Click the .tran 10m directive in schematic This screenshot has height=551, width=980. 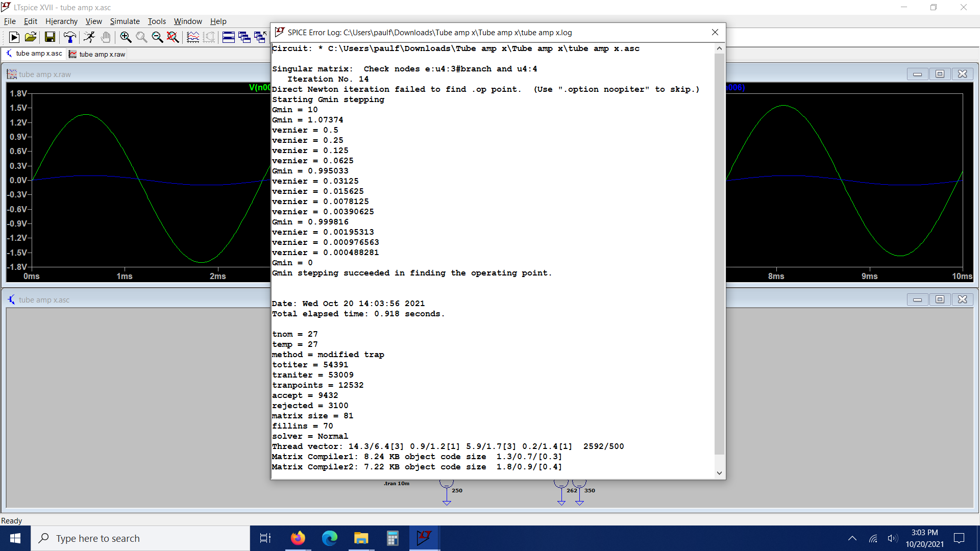click(x=397, y=483)
